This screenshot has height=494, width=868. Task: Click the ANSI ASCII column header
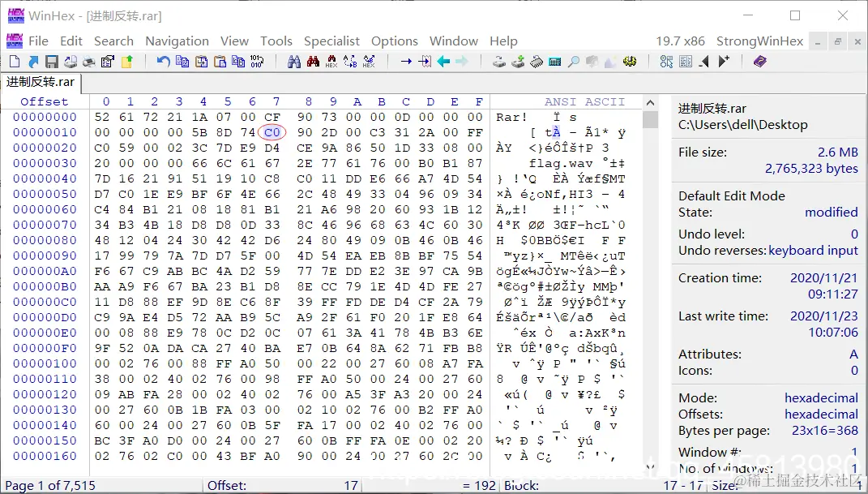584,101
